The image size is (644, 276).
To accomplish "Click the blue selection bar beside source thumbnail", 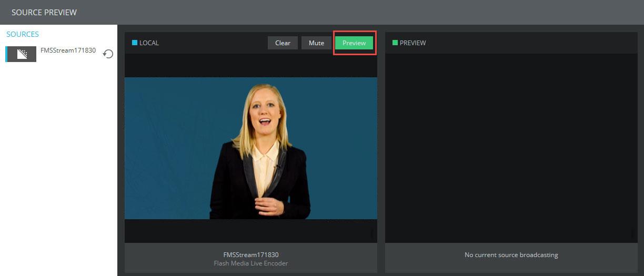I will coord(6,54).
